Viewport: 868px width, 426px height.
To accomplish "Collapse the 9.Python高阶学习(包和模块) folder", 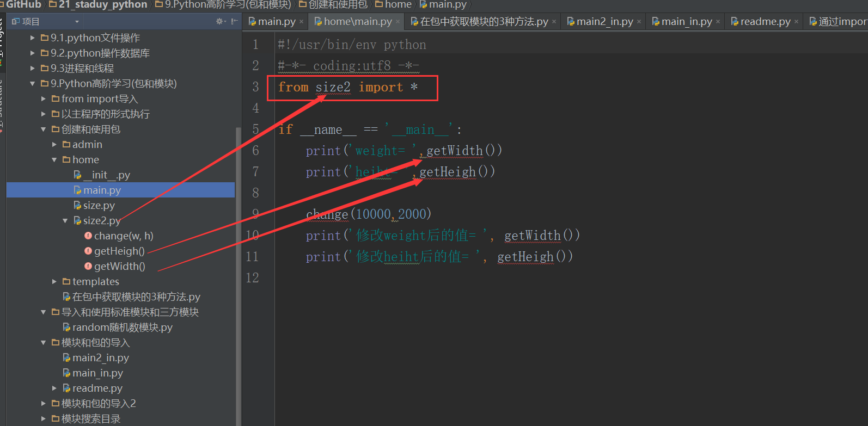I will [x=32, y=84].
